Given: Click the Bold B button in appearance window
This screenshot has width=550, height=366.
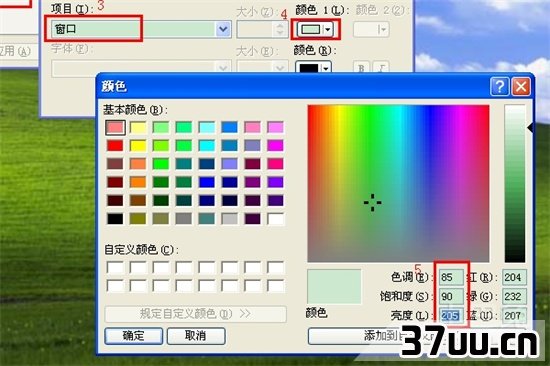Looking at the screenshot, I should click(361, 67).
